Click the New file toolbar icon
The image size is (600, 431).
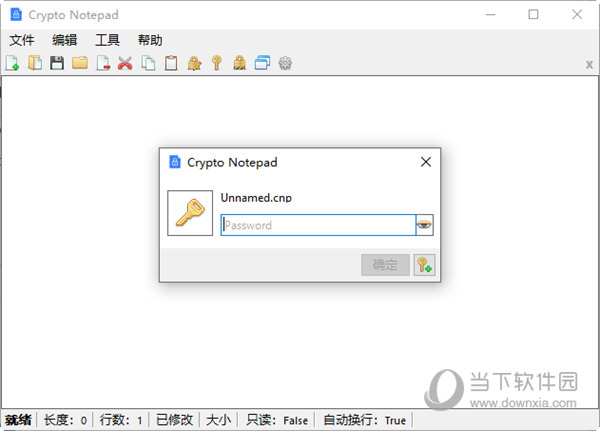point(13,63)
